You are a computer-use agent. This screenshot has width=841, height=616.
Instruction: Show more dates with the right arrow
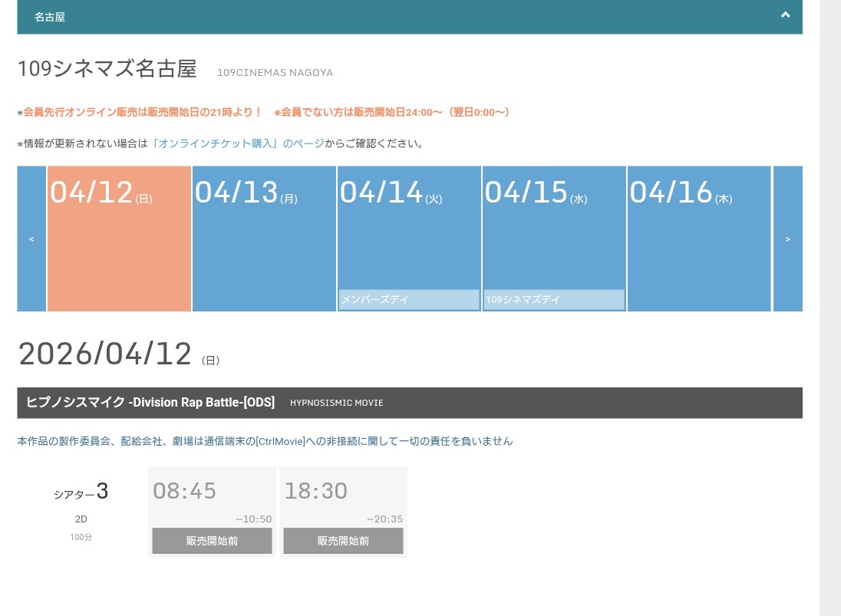787,239
